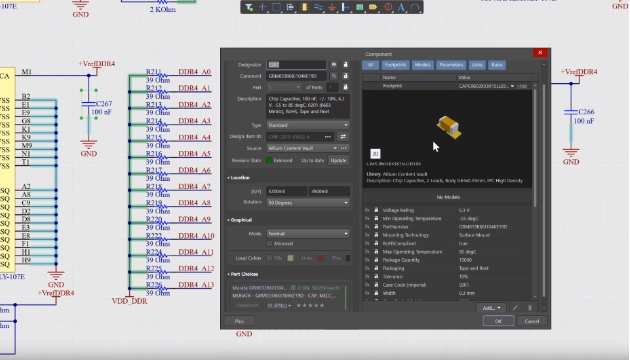Screen dimensions: 630x361
Task: Click the swap icon beside Design Item ID
Action: [x=343, y=137]
